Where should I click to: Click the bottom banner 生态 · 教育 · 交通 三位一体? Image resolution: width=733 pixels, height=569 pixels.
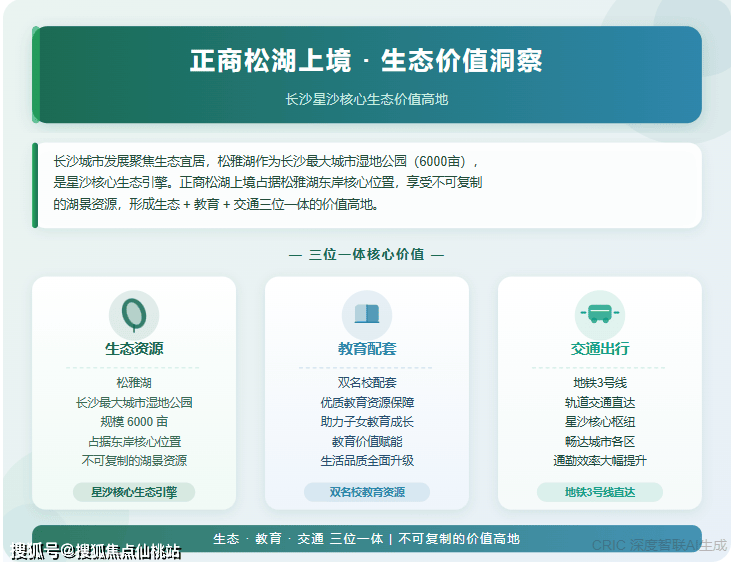tap(366, 538)
